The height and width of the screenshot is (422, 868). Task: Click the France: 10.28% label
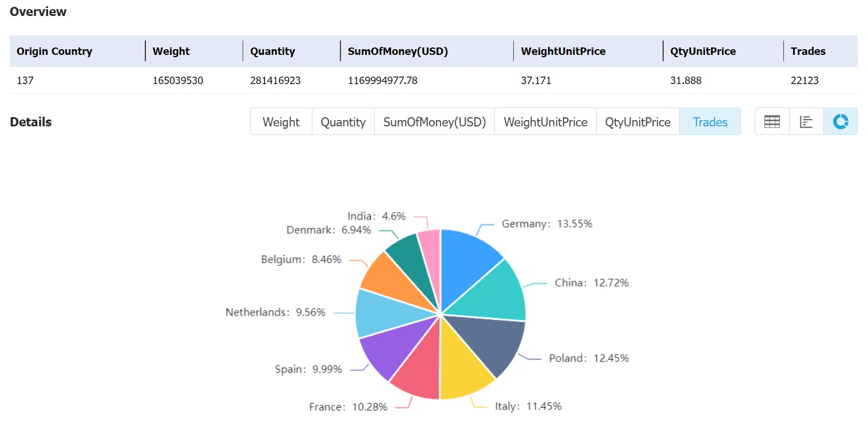(348, 407)
